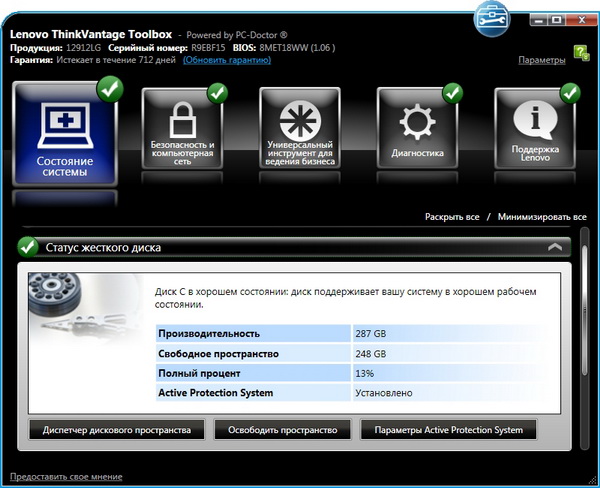Select Универсальный инструмент для ведения бизнеса tile
This screenshot has width=600, height=488.
tap(299, 128)
